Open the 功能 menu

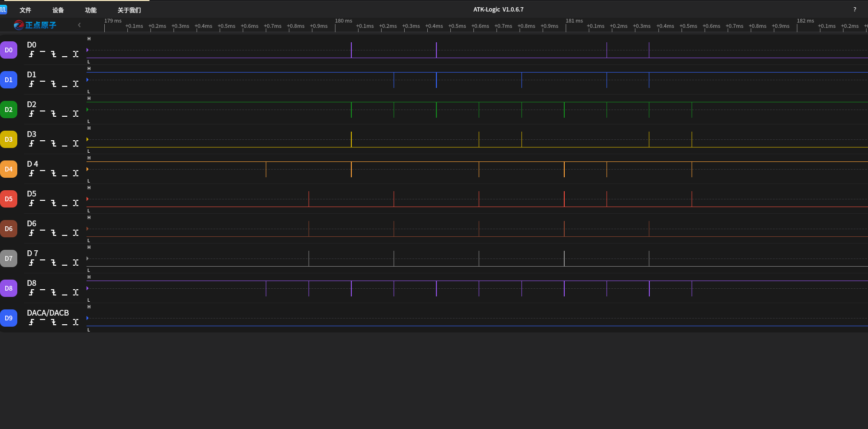click(91, 10)
